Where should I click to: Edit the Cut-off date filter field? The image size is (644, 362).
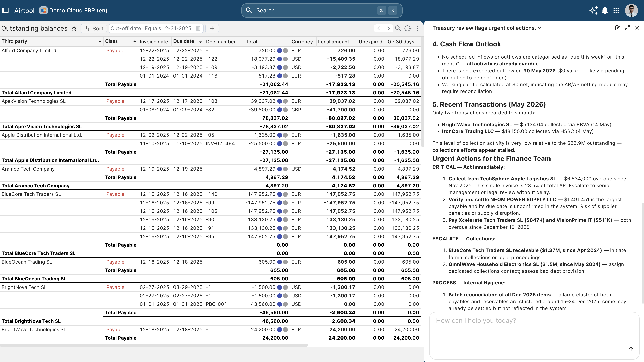tap(126, 28)
